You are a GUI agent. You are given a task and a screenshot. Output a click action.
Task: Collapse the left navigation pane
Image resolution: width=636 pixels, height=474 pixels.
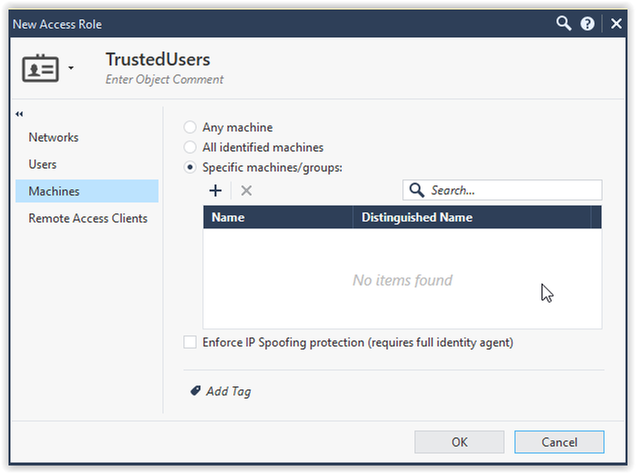[20, 114]
